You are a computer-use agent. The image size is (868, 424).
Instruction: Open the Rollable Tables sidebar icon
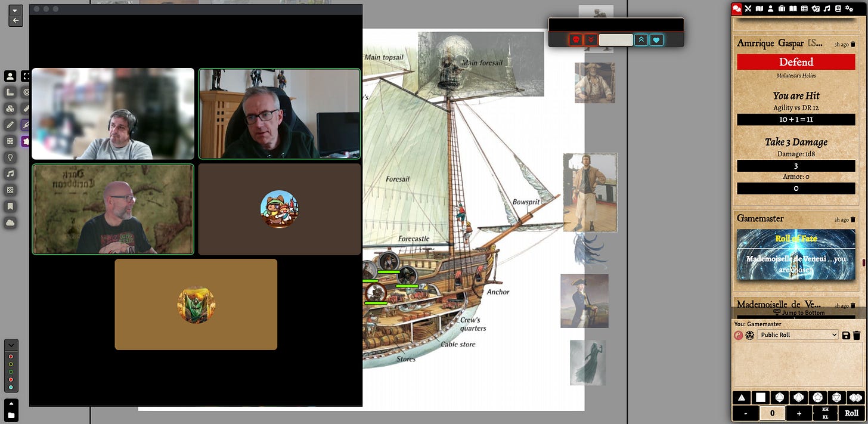(x=804, y=9)
